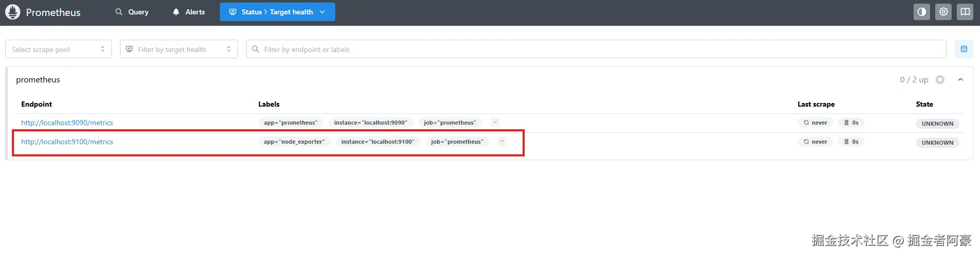The width and height of the screenshot is (980, 256).
Task: Click the app="node_exporter" label badge
Action: pos(294,142)
